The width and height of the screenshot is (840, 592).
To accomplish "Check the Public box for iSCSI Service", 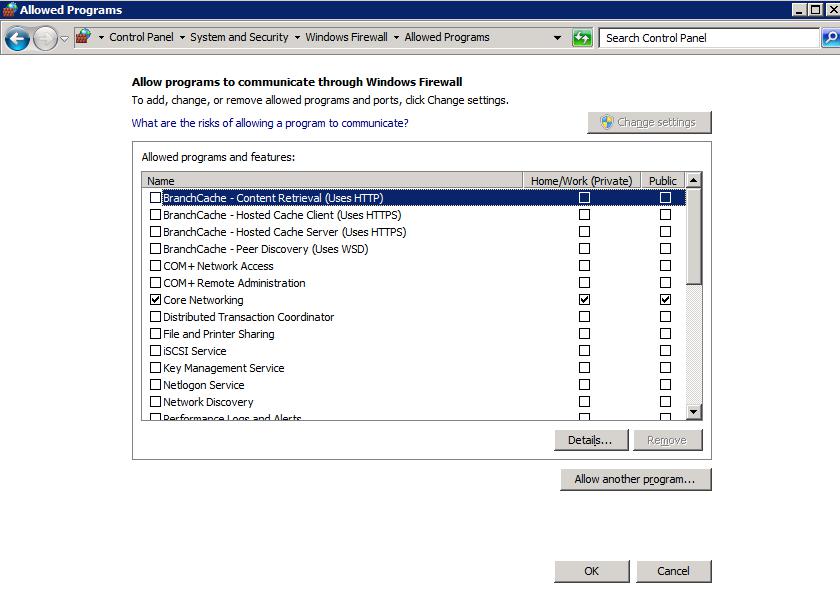I will point(665,351).
